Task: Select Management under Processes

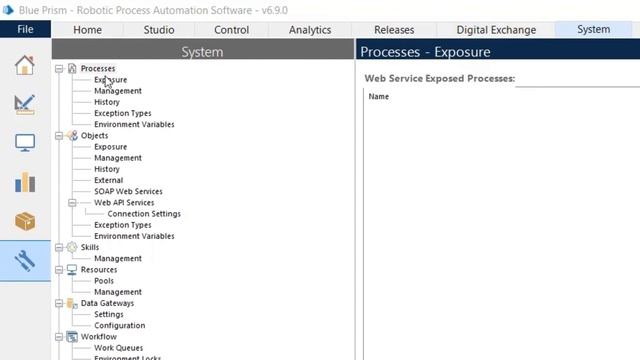Action: point(118,91)
